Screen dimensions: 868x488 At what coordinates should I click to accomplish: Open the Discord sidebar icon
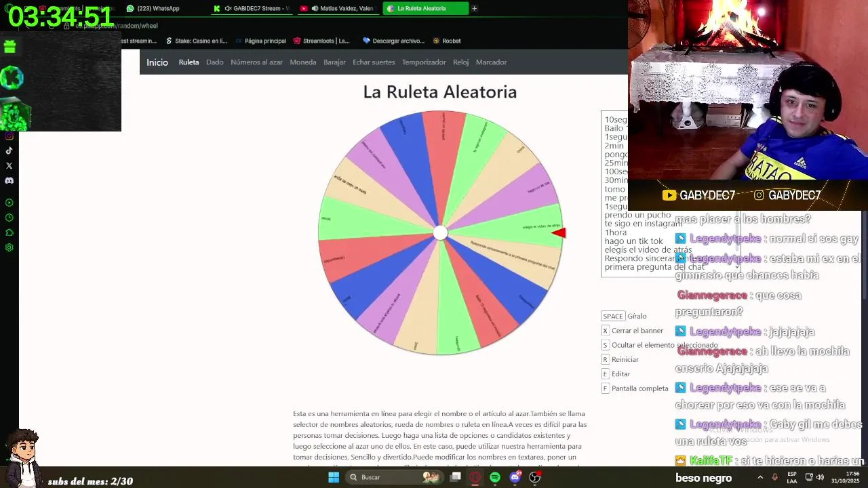(x=9, y=180)
